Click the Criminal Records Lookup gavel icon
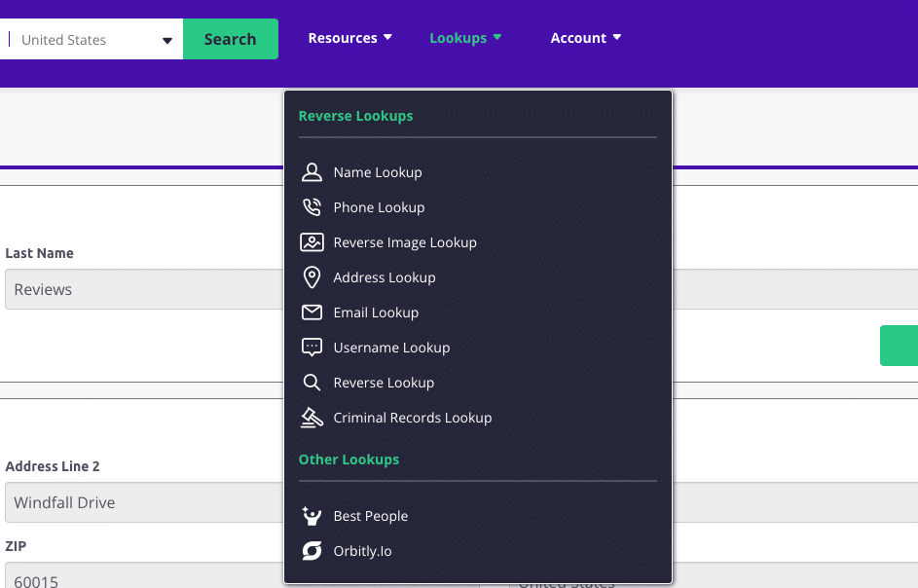918x588 pixels. [312, 417]
